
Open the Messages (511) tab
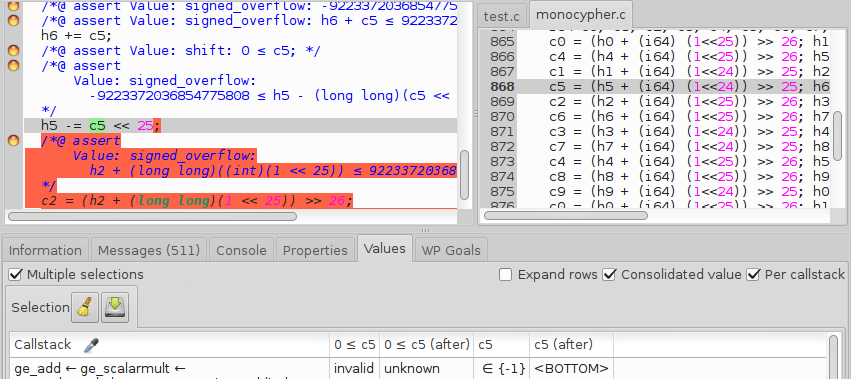click(x=149, y=250)
